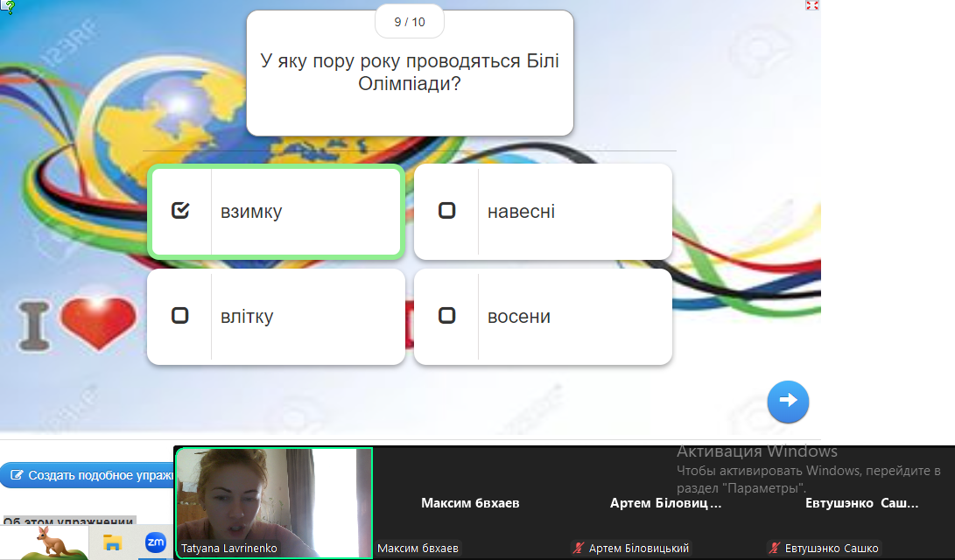Click the '9 / 10' question progress counter
The height and width of the screenshot is (560, 955).
[x=409, y=22]
